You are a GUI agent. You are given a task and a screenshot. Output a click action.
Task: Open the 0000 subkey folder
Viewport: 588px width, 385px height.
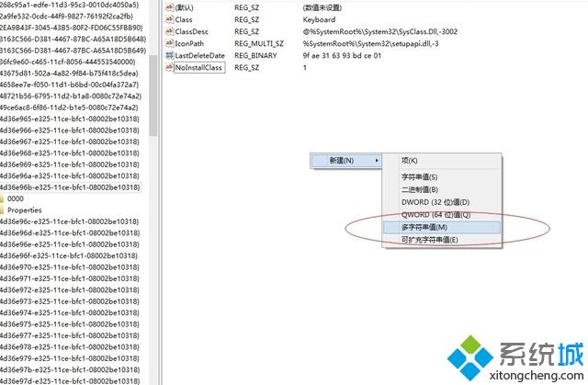click(16, 198)
